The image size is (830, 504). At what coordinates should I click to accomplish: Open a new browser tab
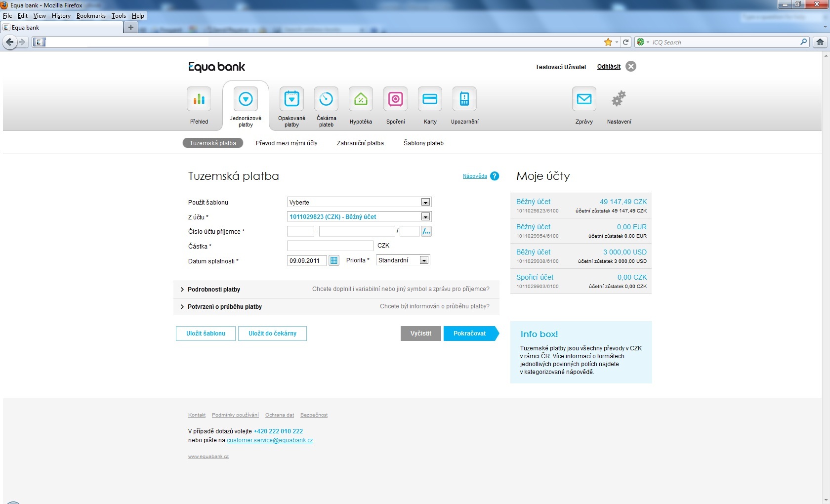click(130, 27)
